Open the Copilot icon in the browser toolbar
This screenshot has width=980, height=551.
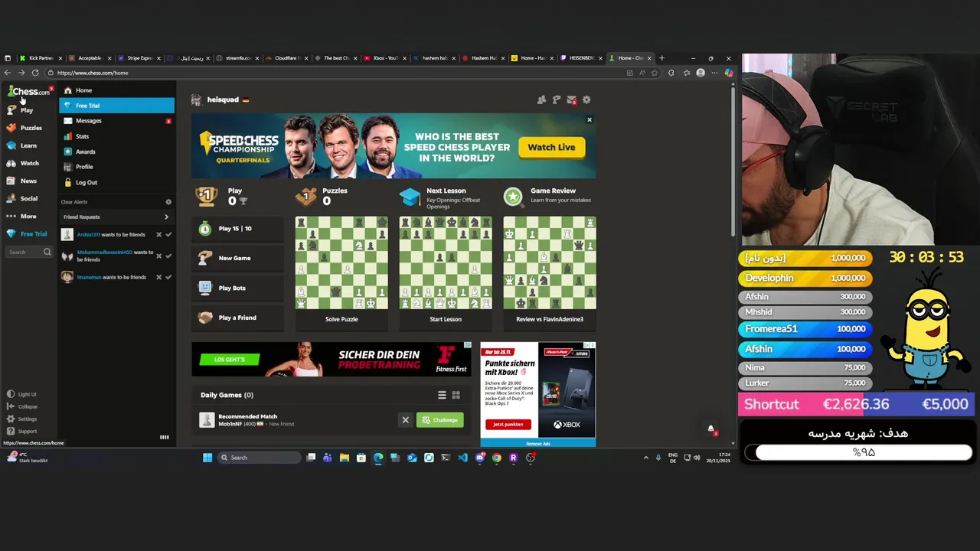(x=729, y=73)
